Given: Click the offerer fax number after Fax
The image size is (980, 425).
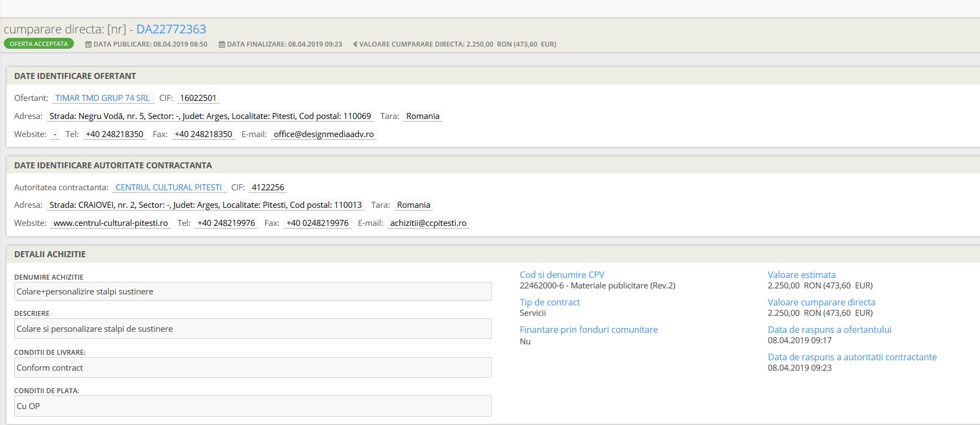Looking at the screenshot, I should (203, 134).
